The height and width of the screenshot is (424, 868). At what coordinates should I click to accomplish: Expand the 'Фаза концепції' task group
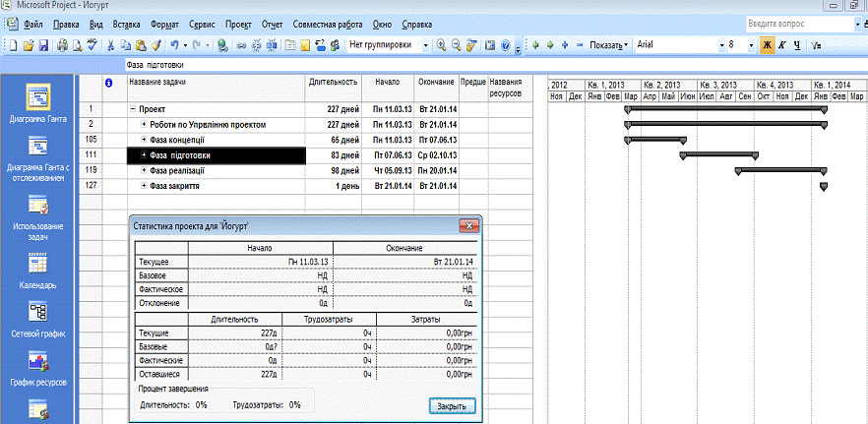(144, 140)
